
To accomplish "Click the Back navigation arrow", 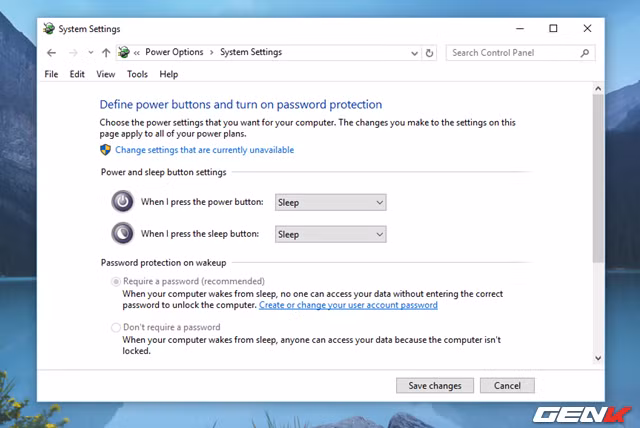I will point(52,53).
